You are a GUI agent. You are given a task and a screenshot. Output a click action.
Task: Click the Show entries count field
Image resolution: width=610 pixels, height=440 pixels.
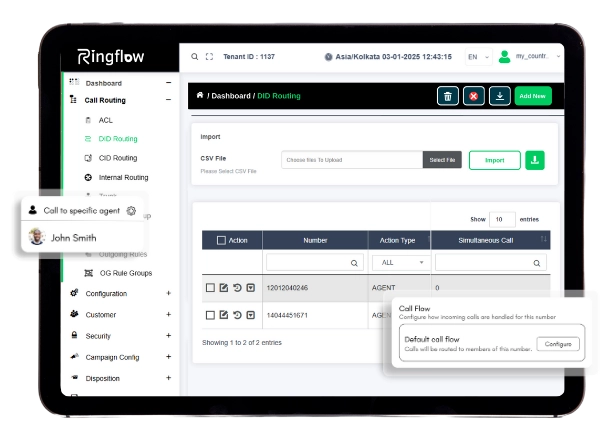502,219
